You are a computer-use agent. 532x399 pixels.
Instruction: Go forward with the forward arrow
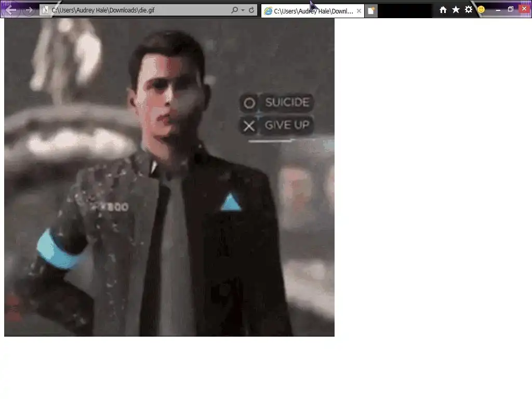click(29, 10)
